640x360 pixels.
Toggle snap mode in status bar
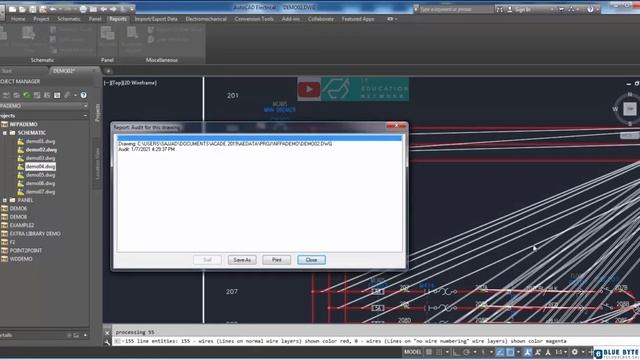coord(439,352)
